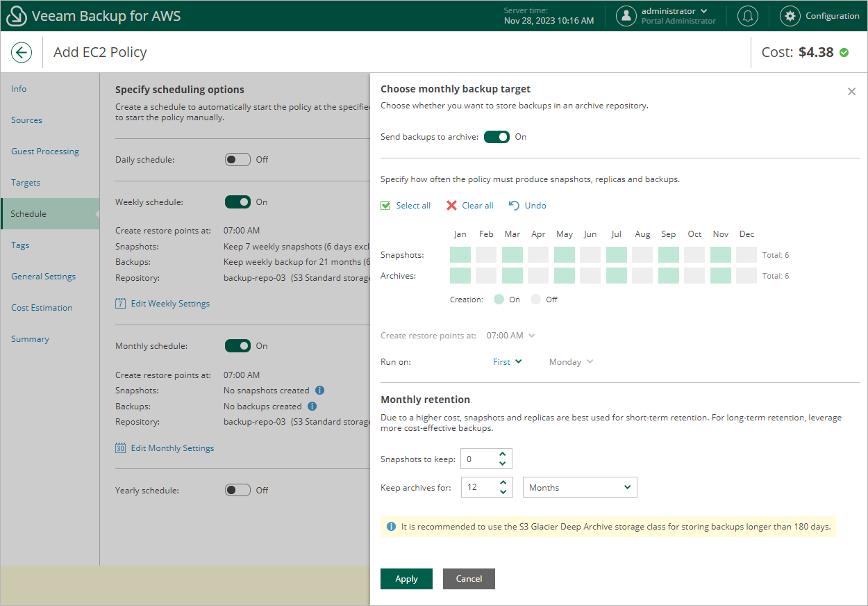The image size is (868, 606).
Task: Open the notifications bell icon
Action: point(747,16)
